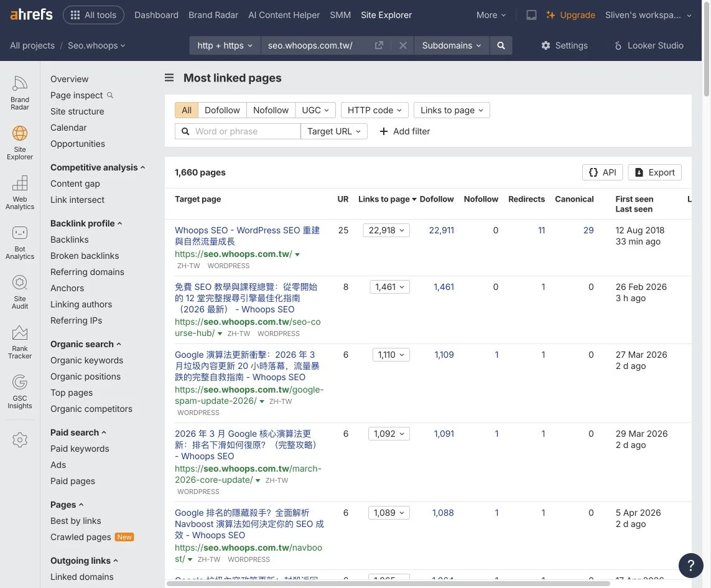Expand the 1,461 links dropdown

coord(389,287)
